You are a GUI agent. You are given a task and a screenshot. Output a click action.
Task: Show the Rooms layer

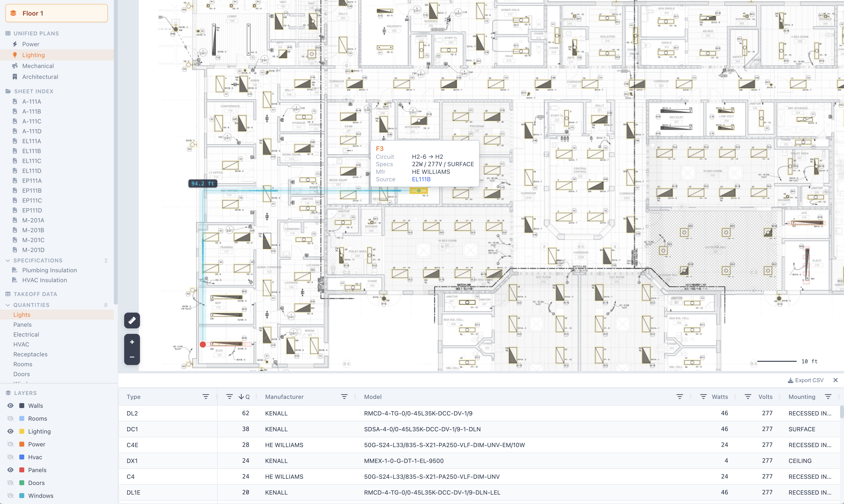coord(11,418)
